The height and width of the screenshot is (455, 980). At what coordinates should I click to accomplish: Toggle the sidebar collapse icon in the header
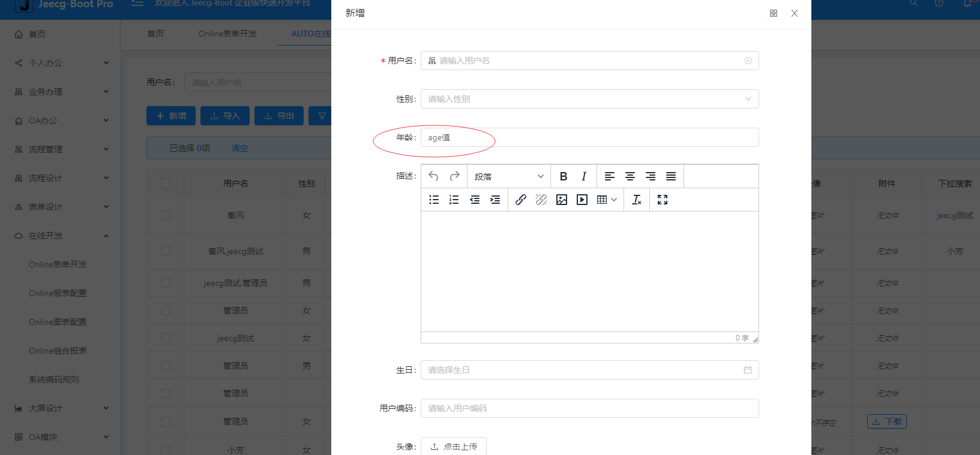coord(137,4)
